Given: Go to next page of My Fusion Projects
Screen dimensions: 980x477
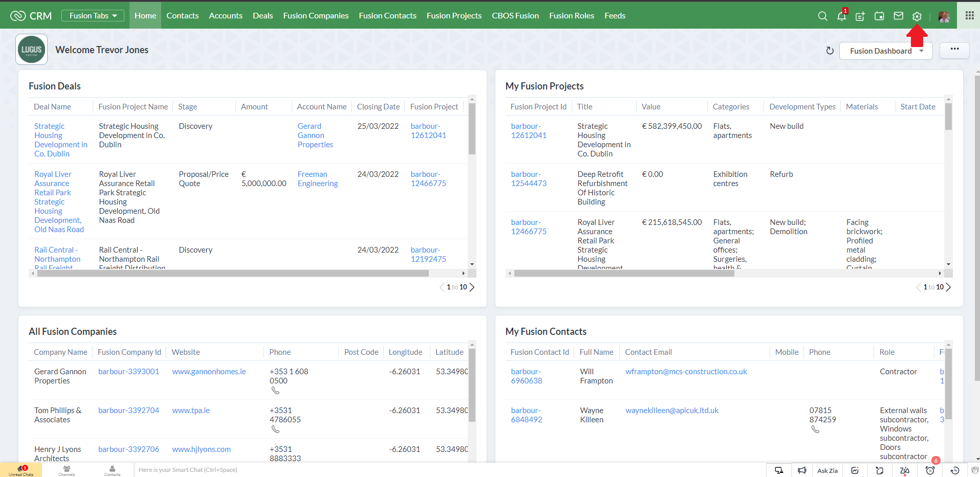Looking at the screenshot, I should [x=948, y=287].
